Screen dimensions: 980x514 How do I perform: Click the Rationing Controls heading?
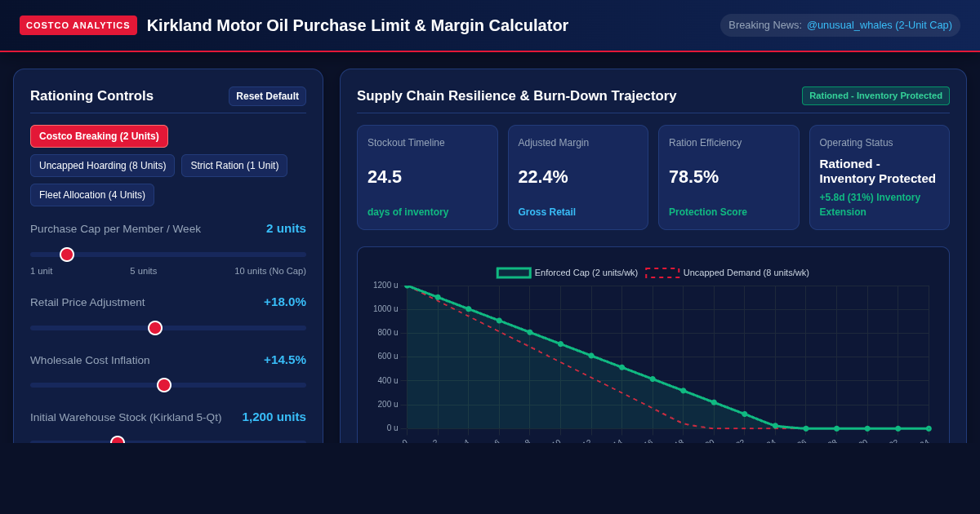point(91,96)
